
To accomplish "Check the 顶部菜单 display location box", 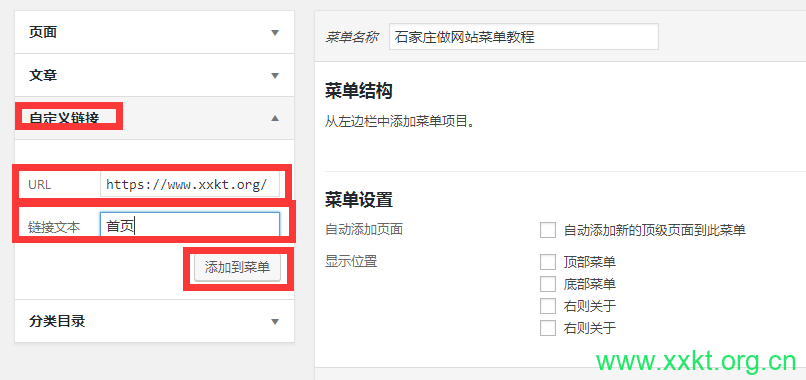I will click(548, 262).
